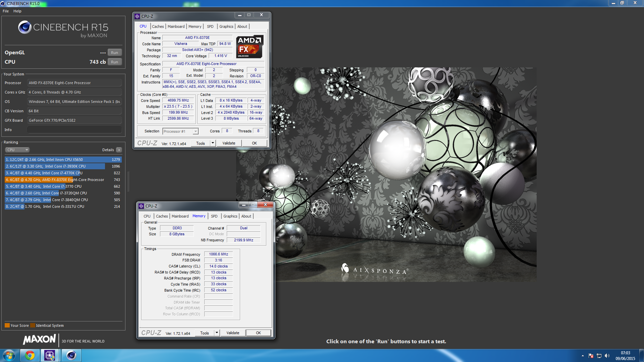Click Tools button in top CPU-Z window
This screenshot has width=644, height=362.
[x=201, y=143]
